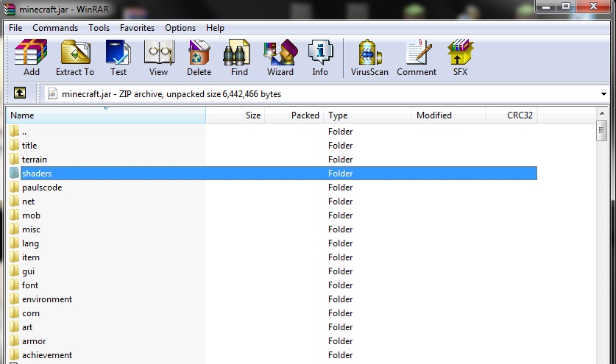
Task: Open the File menu
Action: 15,28
